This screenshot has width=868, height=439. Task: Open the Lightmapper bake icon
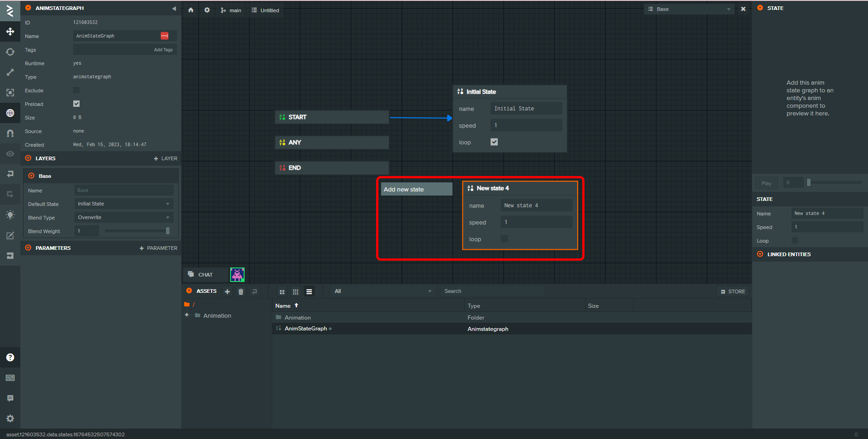point(10,215)
